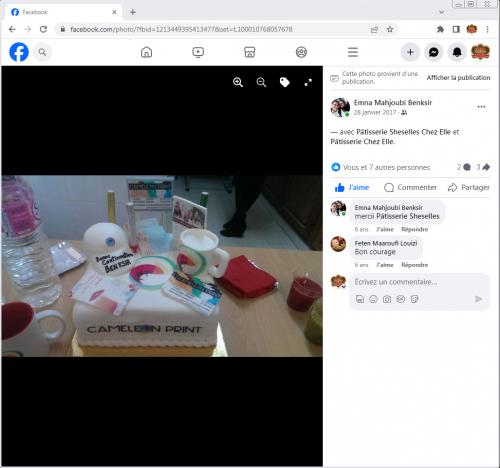
Task: Attach a photo to comment
Action: click(x=387, y=299)
